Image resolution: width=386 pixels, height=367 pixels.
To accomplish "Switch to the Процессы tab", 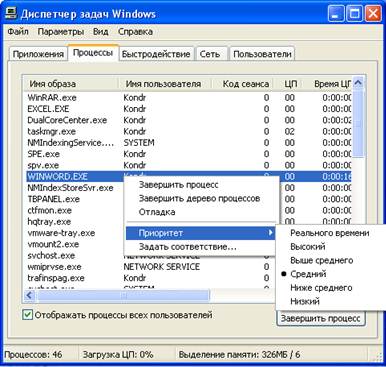I will point(93,53).
